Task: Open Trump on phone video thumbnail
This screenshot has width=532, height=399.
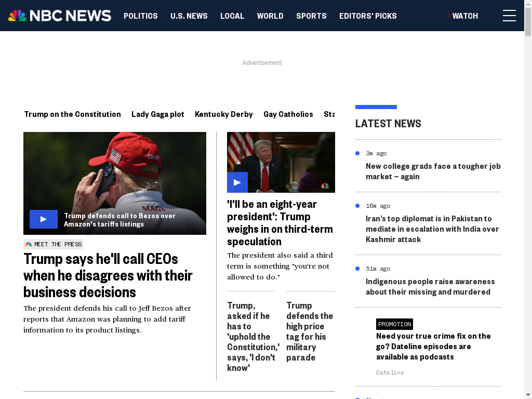Action: pos(115,183)
